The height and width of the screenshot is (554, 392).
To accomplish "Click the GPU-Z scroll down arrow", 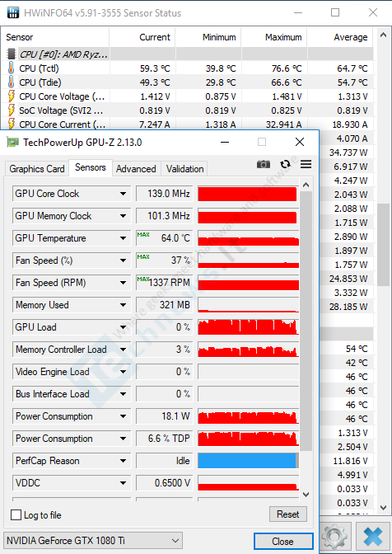I will click(306, 495).
